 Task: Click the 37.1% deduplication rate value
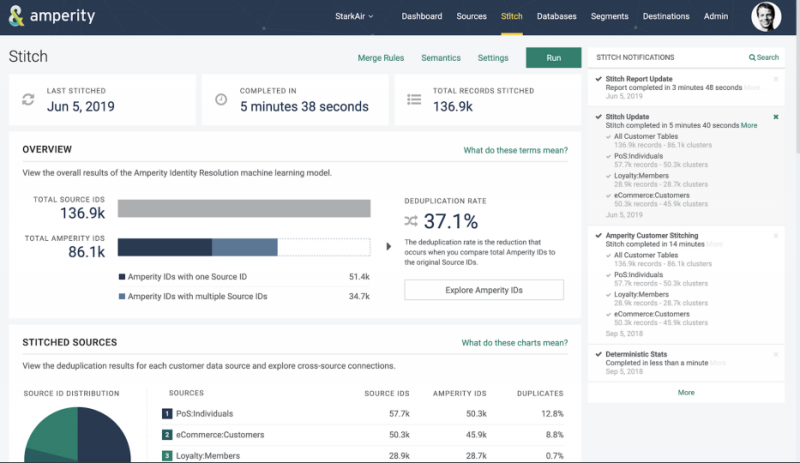pos(451,221)
